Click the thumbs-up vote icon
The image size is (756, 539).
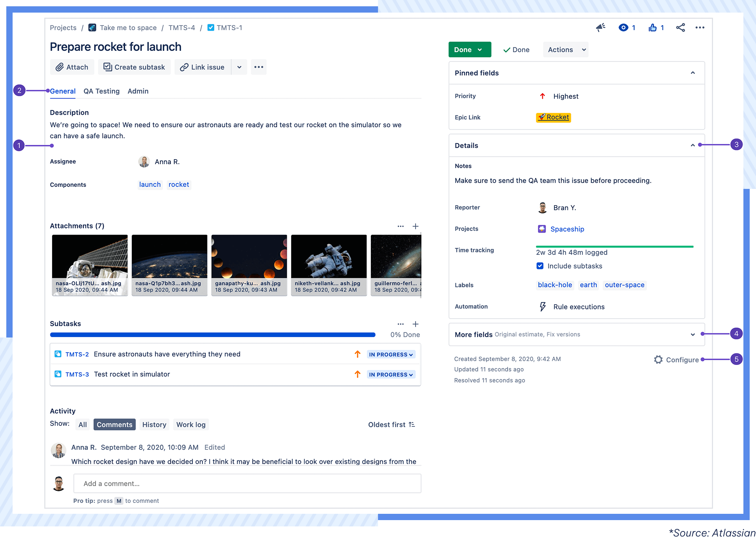click(652, 27)
